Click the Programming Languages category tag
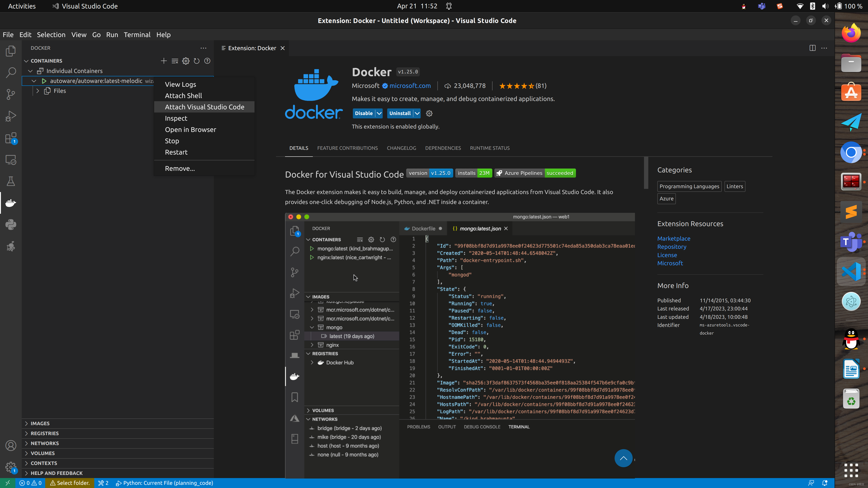This screenshot has width=868, height=488. (x=689, y=187)
